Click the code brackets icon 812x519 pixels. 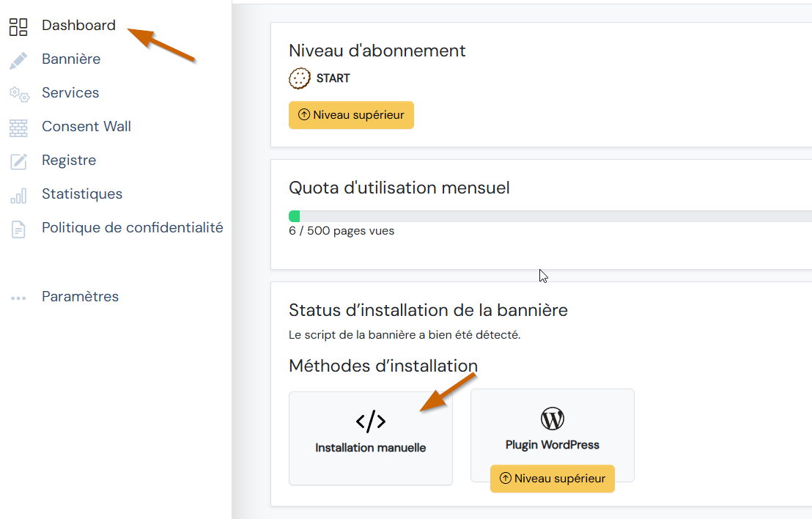coord(370,421)
